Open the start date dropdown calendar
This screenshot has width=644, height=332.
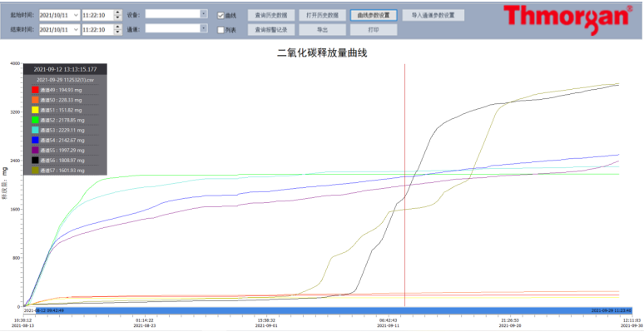(x=76, y=15)
